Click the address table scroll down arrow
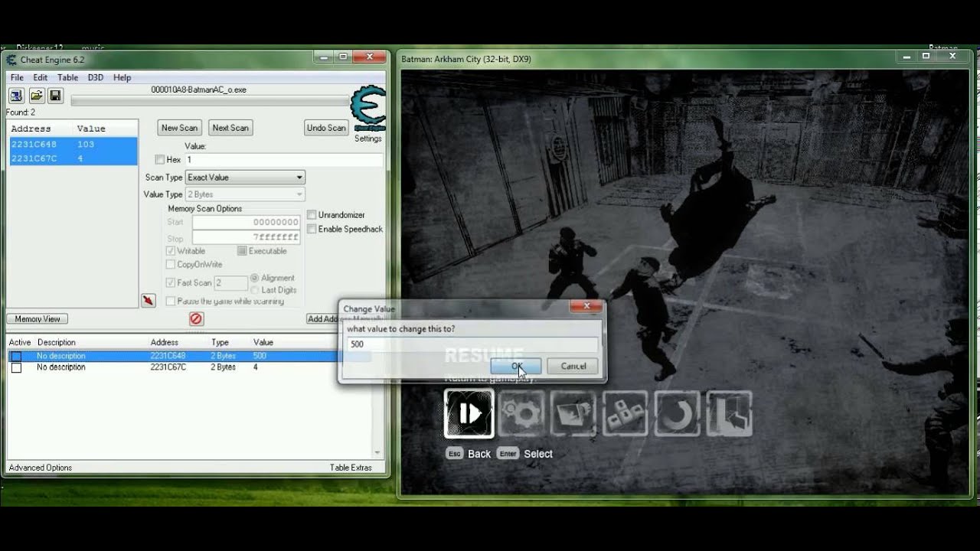 point(377,452)
